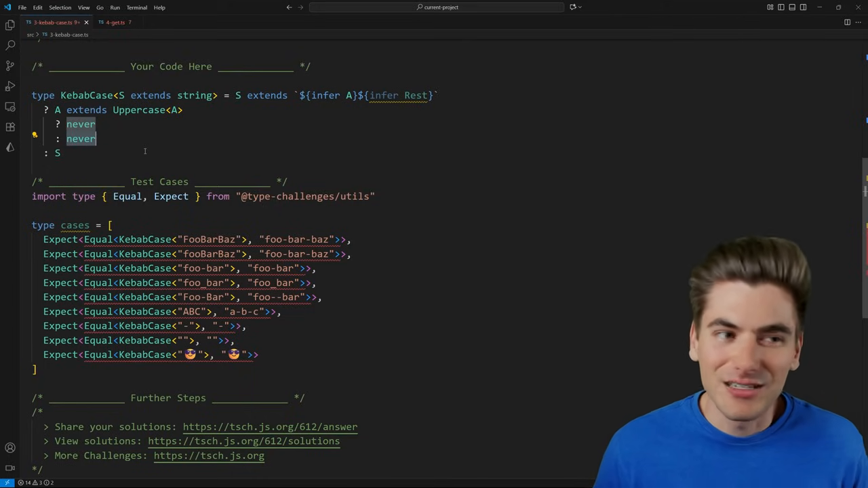
Task: Click the lightbulb quick fix icon
Action: coord(35,135)
